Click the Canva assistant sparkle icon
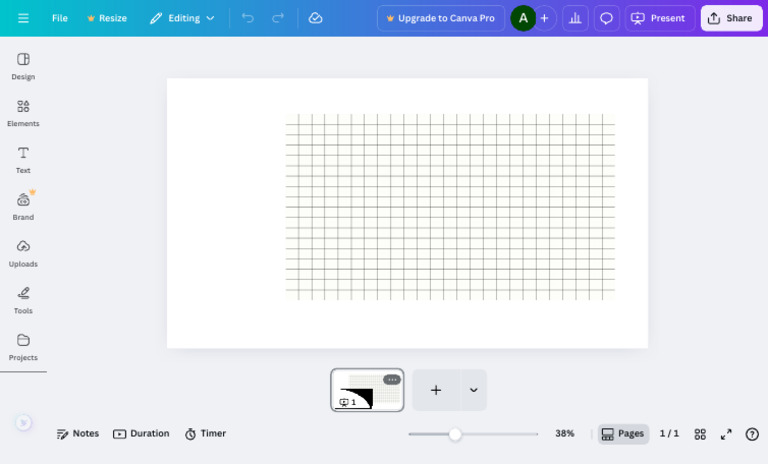The image size is (768, 464). tap(23, 422)
